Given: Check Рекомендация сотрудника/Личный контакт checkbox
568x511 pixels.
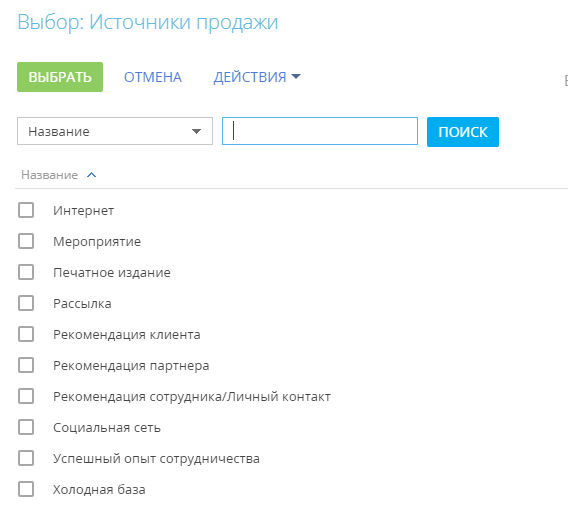Looking at the screenshot, I should click(26, 396).
